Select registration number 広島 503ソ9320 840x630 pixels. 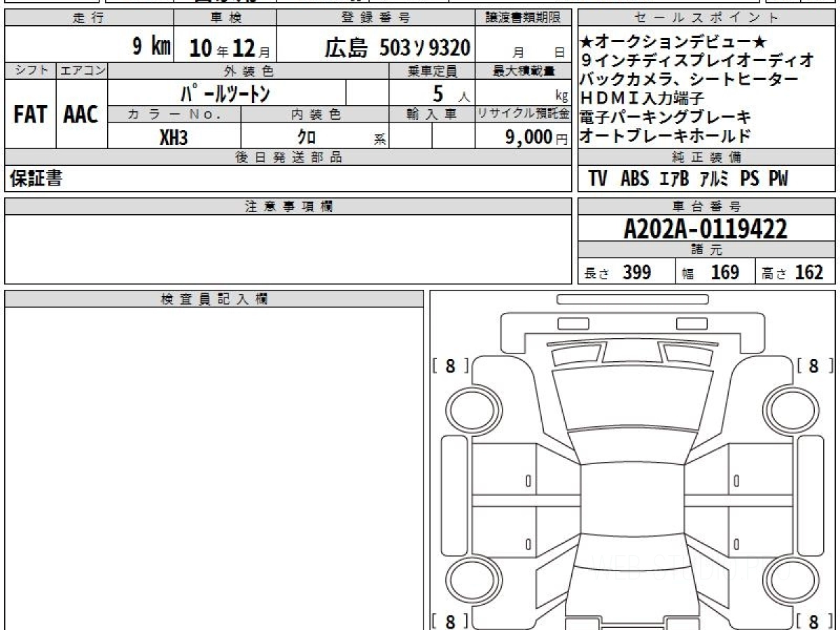point(397,47)
